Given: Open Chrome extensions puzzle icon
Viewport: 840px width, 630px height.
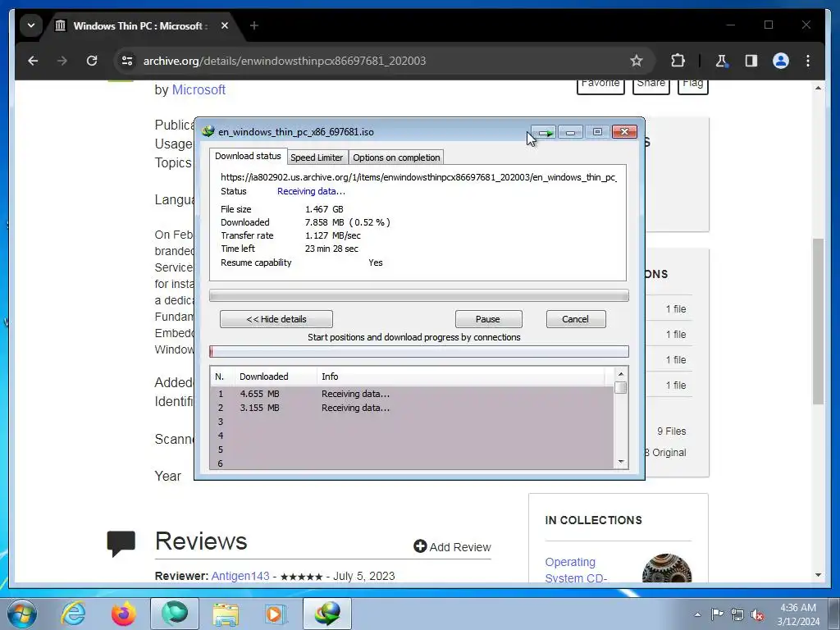Looking at the screenshot, I should click(x=678, y=61).
